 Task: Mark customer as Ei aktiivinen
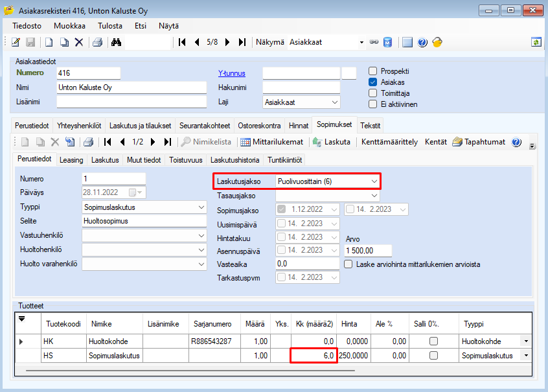[373, 104]
